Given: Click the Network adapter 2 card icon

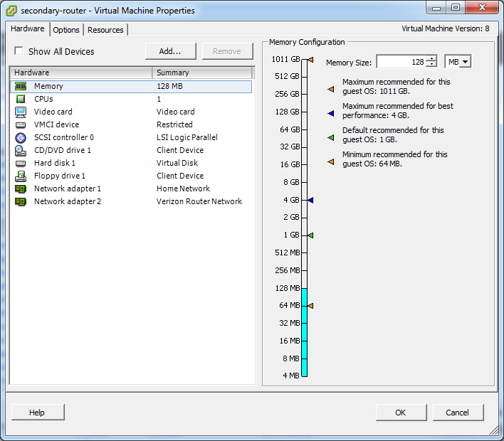Looking at the screenshot, I should [21, 202].
